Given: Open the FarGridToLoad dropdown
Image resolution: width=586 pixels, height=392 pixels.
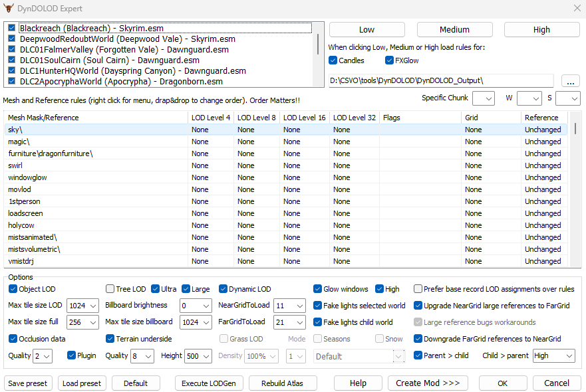Looking at the screenshot, I should pos(289,322).
